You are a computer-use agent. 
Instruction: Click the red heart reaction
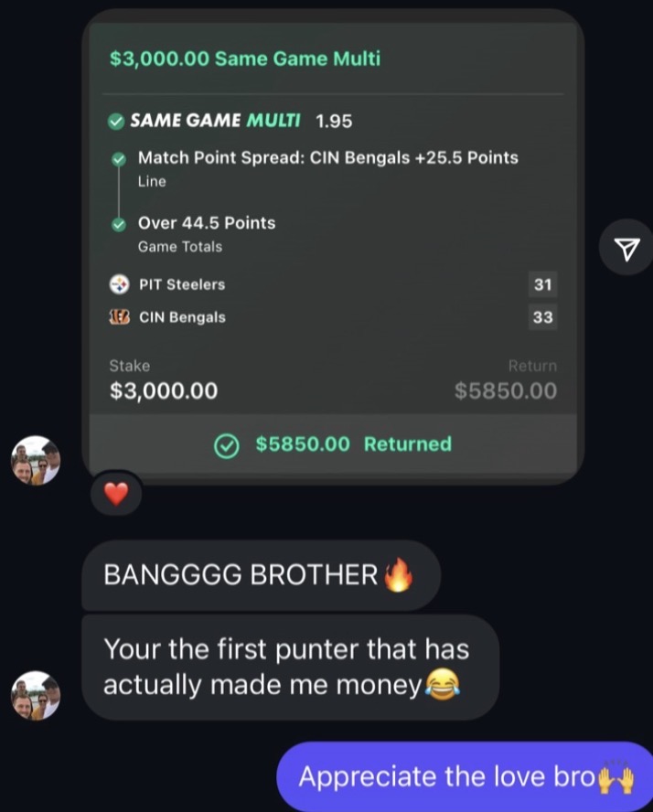point(116,494)
